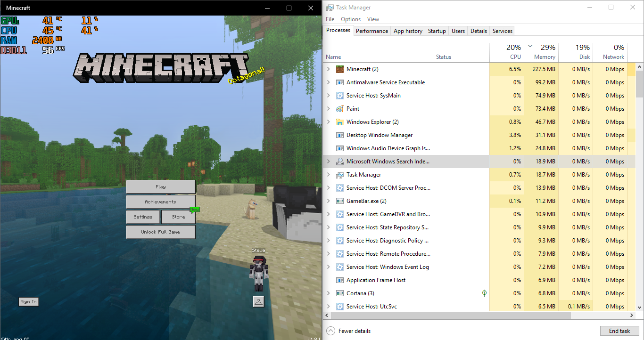Click the Remote Procedure Call gear icon

click(339, 254)
